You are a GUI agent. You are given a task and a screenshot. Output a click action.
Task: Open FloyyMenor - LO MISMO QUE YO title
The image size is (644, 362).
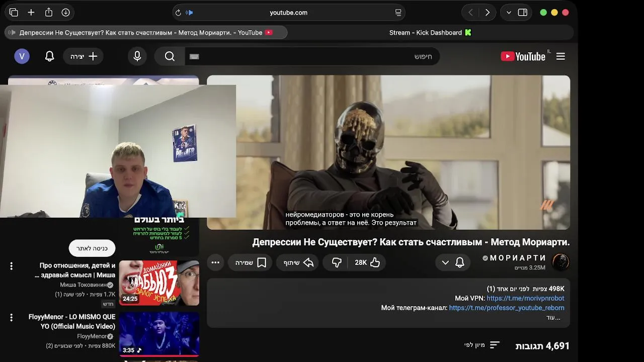(x=72, y=321)
